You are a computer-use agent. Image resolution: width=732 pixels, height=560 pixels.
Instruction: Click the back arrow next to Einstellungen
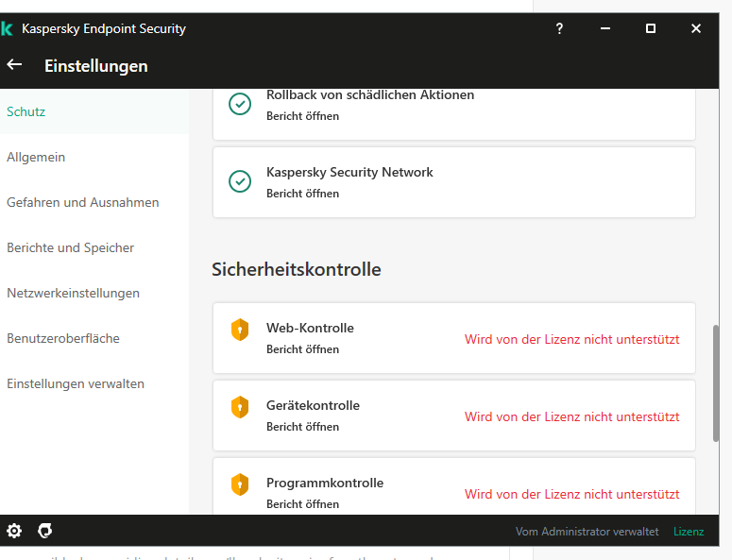click(14, 65)
